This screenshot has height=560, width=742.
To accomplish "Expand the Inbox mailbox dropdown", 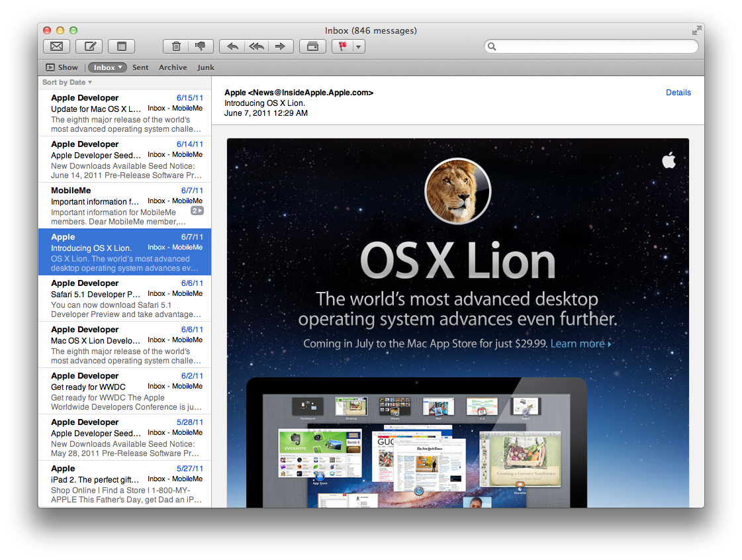I will tap(107, 68).
